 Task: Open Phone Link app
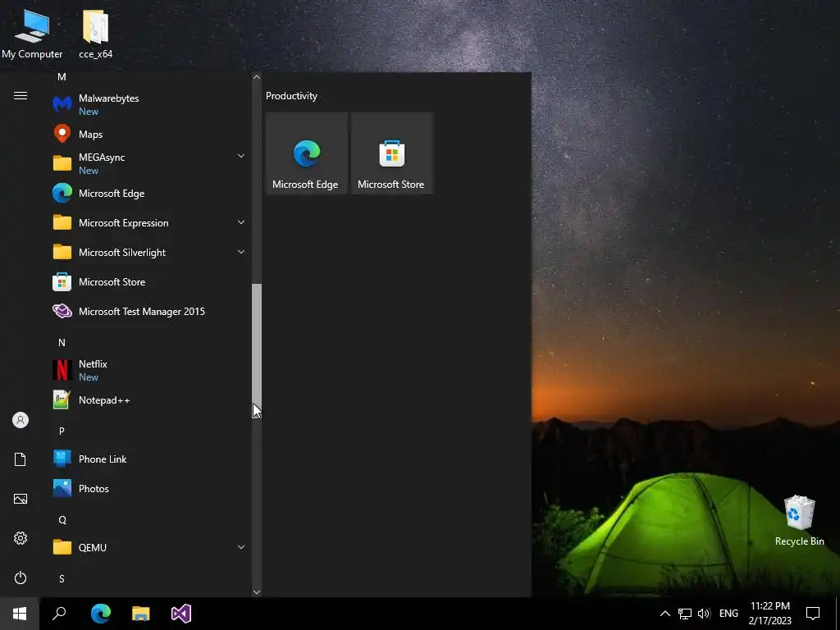(149, 459)
